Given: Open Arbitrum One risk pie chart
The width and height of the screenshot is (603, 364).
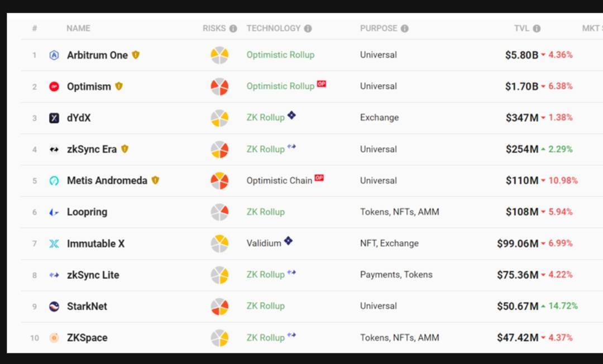Looking at the screenshot, I should pos(219,55).
